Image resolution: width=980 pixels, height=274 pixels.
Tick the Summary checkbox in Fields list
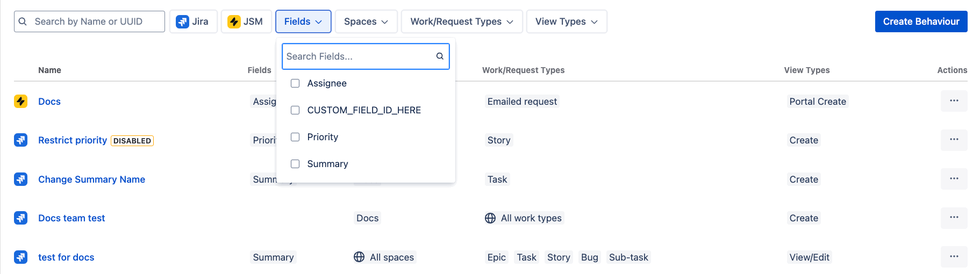coord(295,164)
